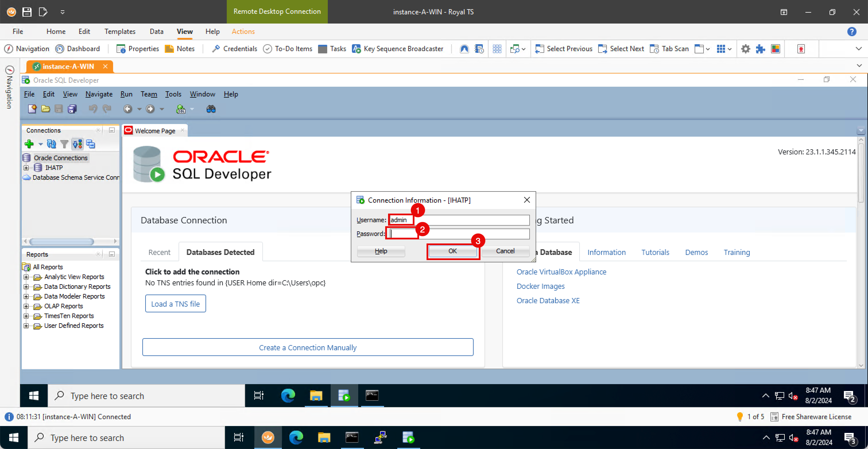Screen dimensions: 868x449
Task: Click the filter funnel icon in Connections
Action: point(64,144)
